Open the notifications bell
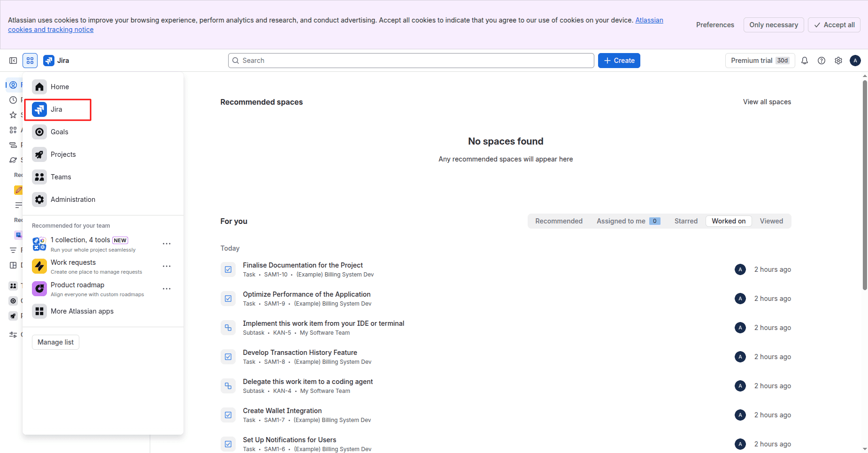 [805, 61]
